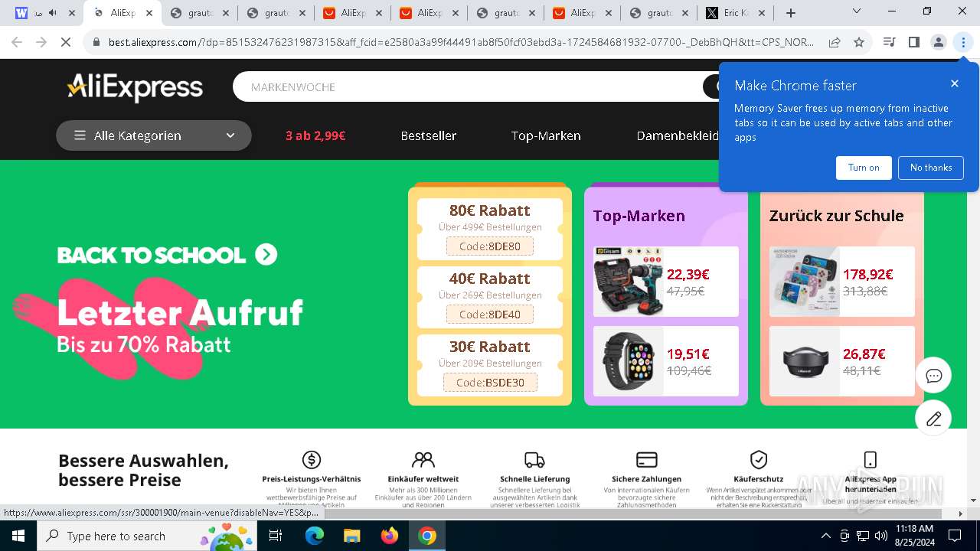980x551 pixels.
Task: Open the drill tool set product thumbnail
Action: click(629, 282)
